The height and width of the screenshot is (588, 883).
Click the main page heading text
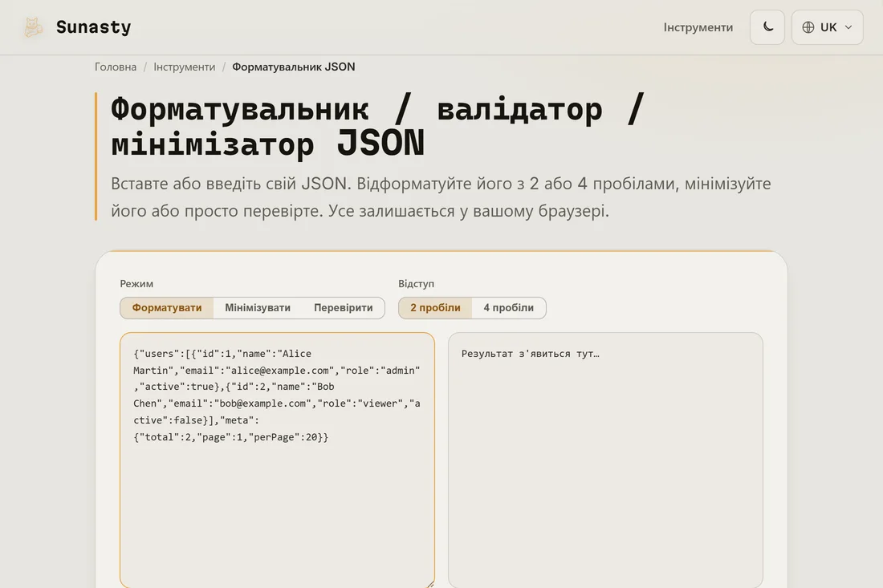377,126
